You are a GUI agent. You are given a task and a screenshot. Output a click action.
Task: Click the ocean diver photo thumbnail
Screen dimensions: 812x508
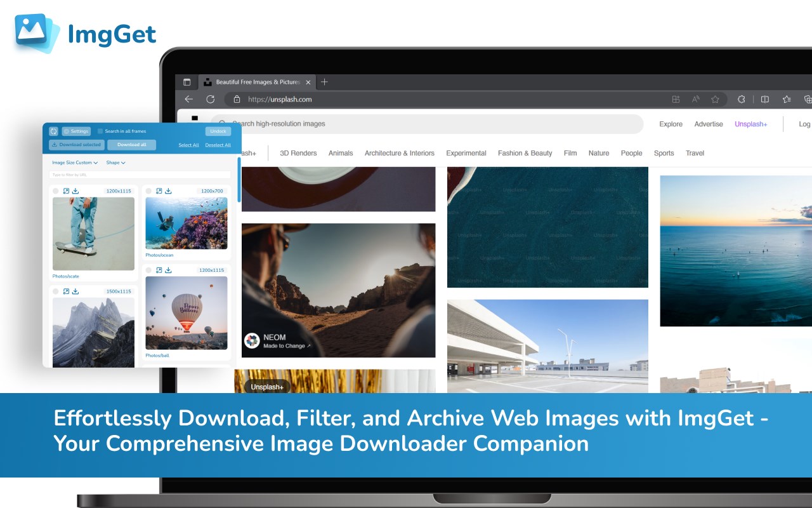coord(187,223)
